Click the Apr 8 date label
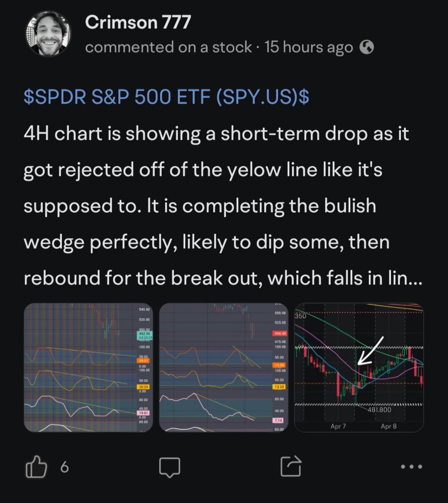Screen dimensions: 448x503 click(x=389, y=426)
